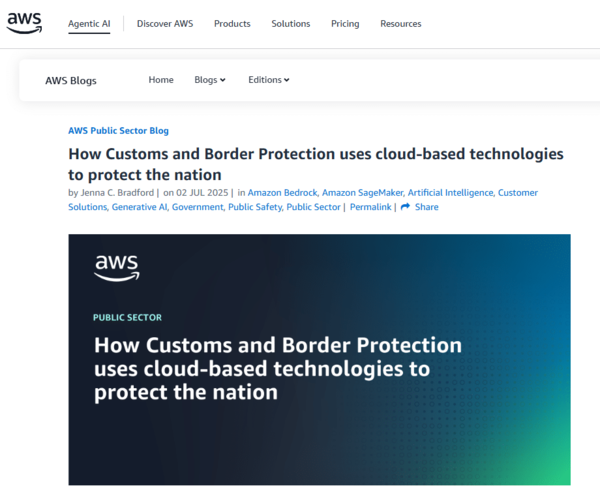Open the Artificial Intelligence category
The image size is (600, 488).
(450, 193)
